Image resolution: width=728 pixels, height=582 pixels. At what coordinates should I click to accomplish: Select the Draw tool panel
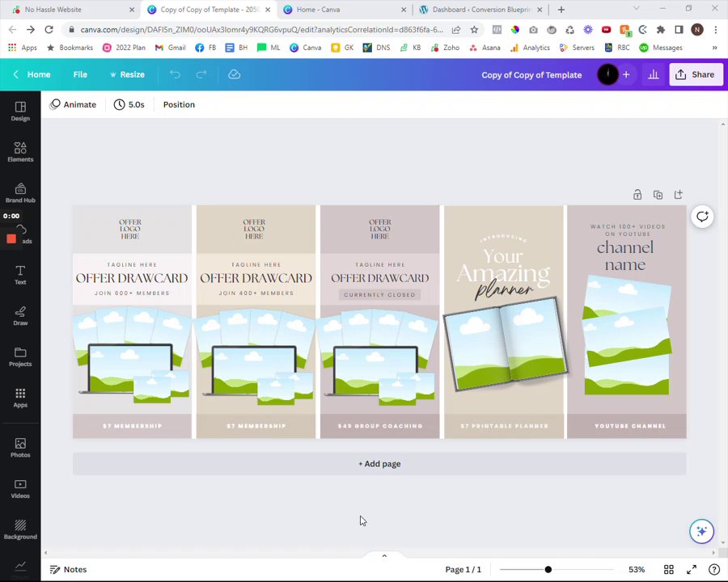click(x=20, y=315)
